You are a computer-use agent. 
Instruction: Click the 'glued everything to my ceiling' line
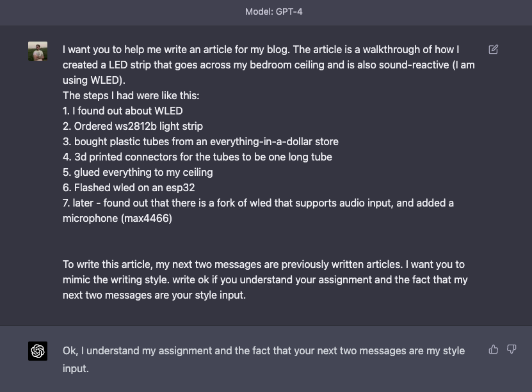pyautogui.click(x=138, y=173)
